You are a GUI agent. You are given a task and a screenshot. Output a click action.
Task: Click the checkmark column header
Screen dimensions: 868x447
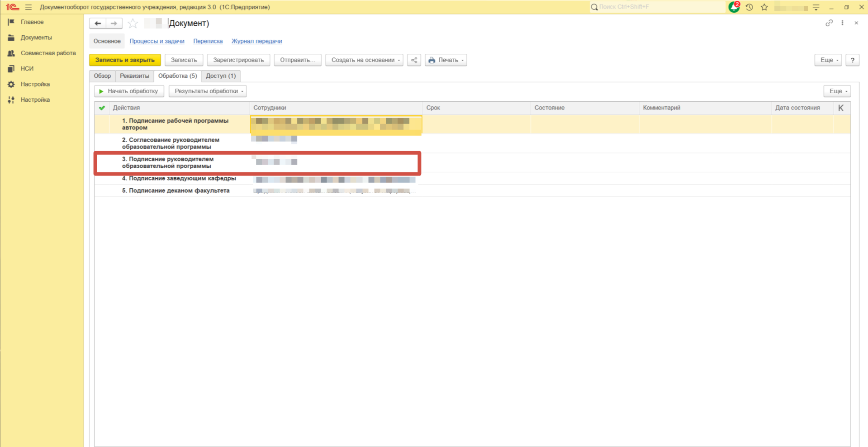[102, 108]
